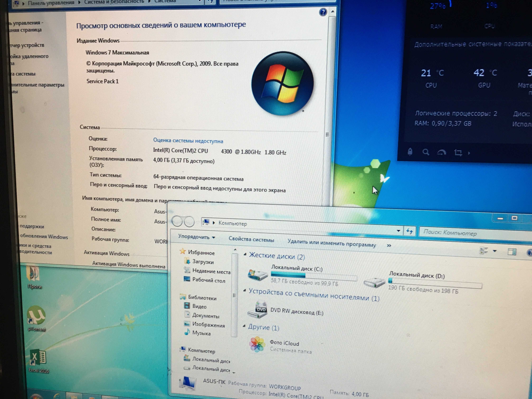
Task: Open the Документы library
Action: pos(206,315)
